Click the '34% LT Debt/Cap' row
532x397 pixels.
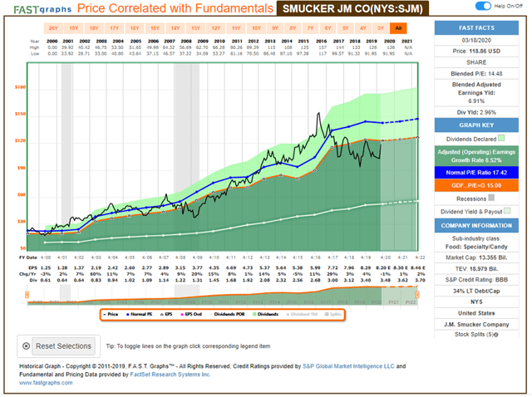(478, 292)
